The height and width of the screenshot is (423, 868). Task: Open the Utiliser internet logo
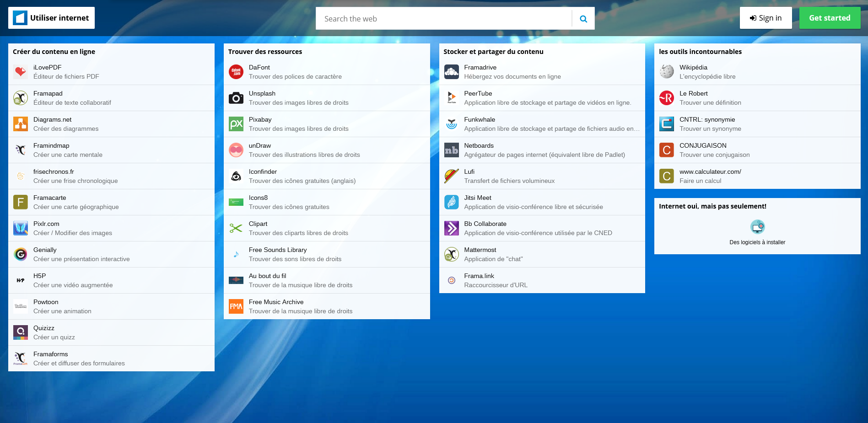click(51, 18)
